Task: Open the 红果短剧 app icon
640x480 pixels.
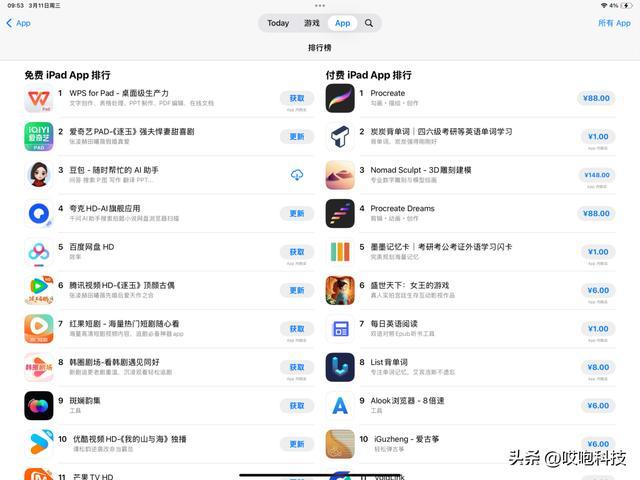Action: pos(39,329)
